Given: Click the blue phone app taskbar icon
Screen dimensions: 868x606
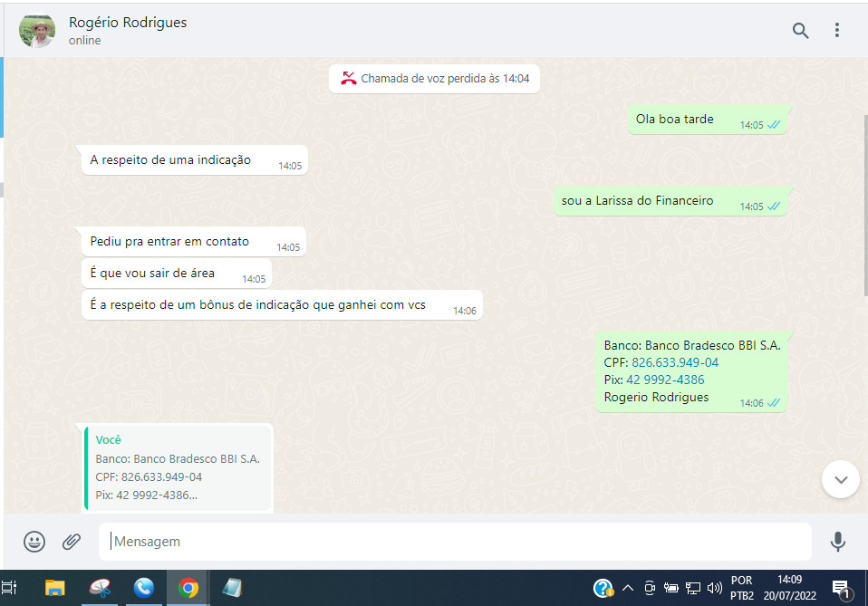Looking at the screenshot, I should pos(144,588).
